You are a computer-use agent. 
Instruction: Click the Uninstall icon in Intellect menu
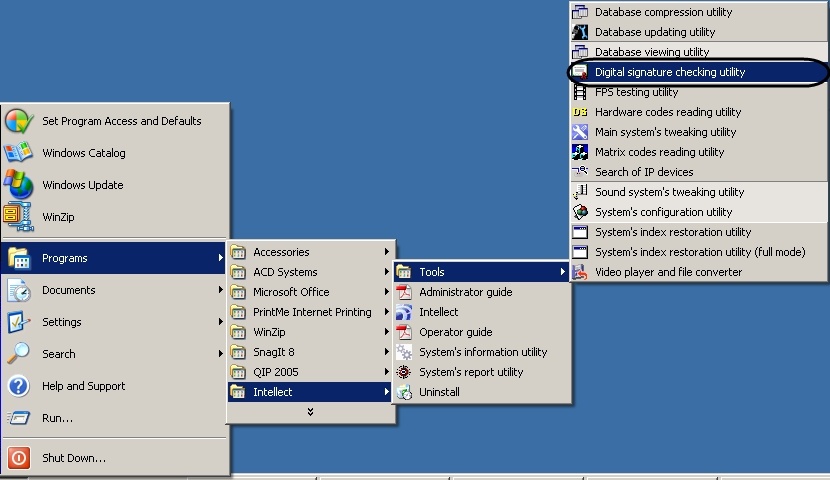[x=404, y=392]
